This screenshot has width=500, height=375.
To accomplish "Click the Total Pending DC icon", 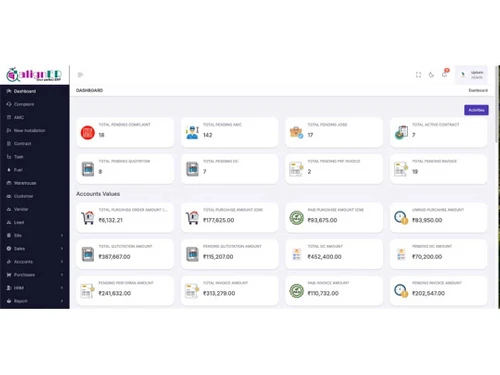I will (x=192, y=169).
